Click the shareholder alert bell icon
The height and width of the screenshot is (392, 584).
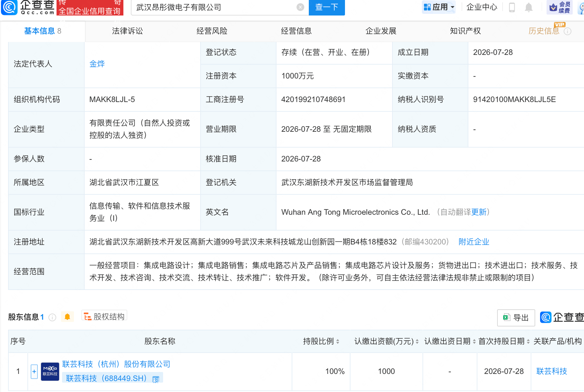[x=68, y=317]
